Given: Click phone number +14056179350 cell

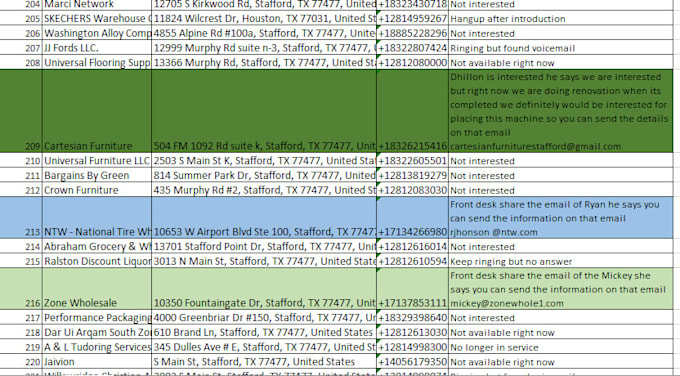Looking at the screenshot, I should tap(412, 362).
